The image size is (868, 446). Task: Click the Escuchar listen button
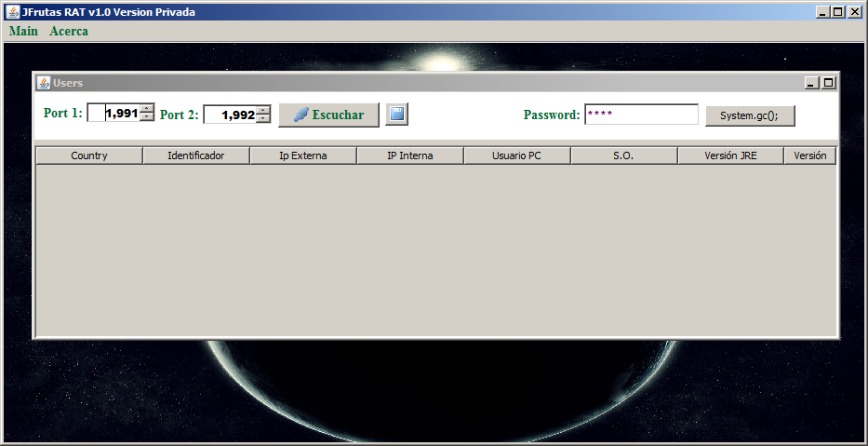[x=328, y=115]
